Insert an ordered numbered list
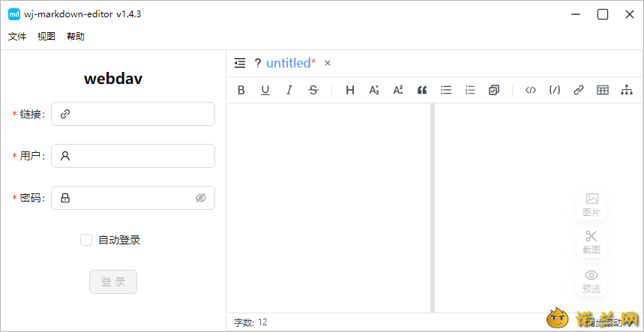644x332 pixels. pyautogui.click(x=470, y=90)
